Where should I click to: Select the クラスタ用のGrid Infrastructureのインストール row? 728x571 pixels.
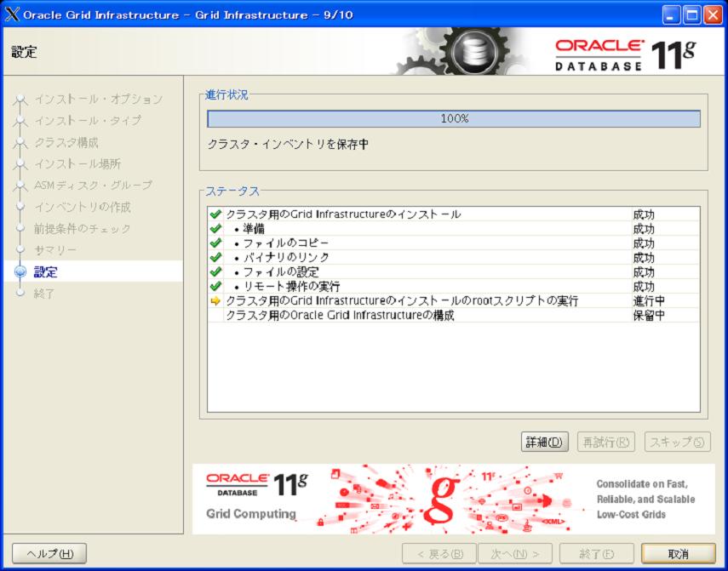click(454, 214)
